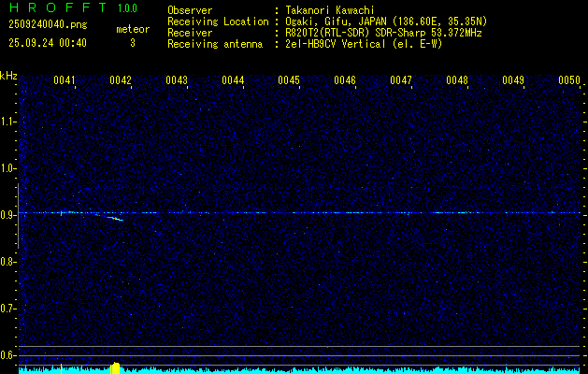Click time marker 0042

[121, 80]
